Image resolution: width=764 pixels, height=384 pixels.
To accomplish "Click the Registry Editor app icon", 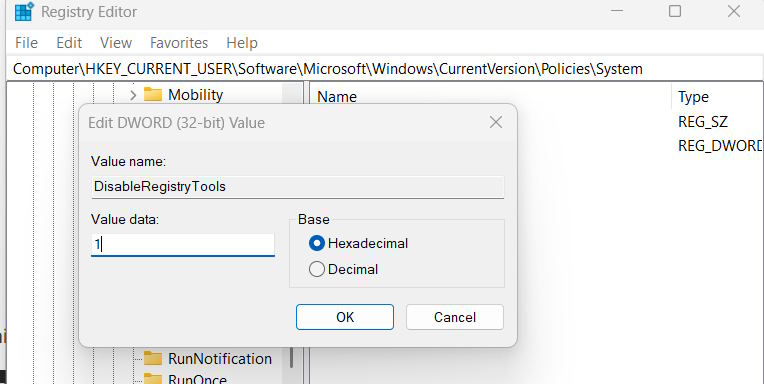I will point(24,12).
